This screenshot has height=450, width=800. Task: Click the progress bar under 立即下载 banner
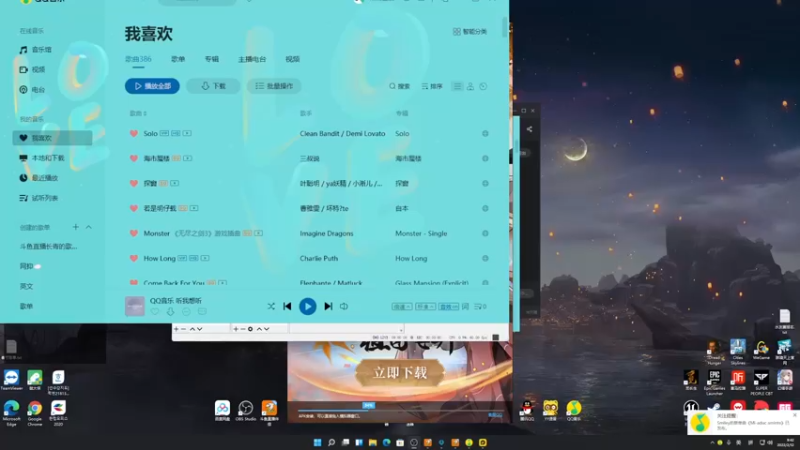click(x=399, y=410)
